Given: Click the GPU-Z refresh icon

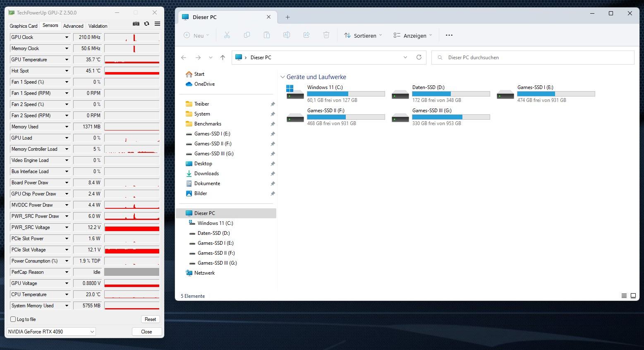Looking at the screenshot, I should click(146, 24).
